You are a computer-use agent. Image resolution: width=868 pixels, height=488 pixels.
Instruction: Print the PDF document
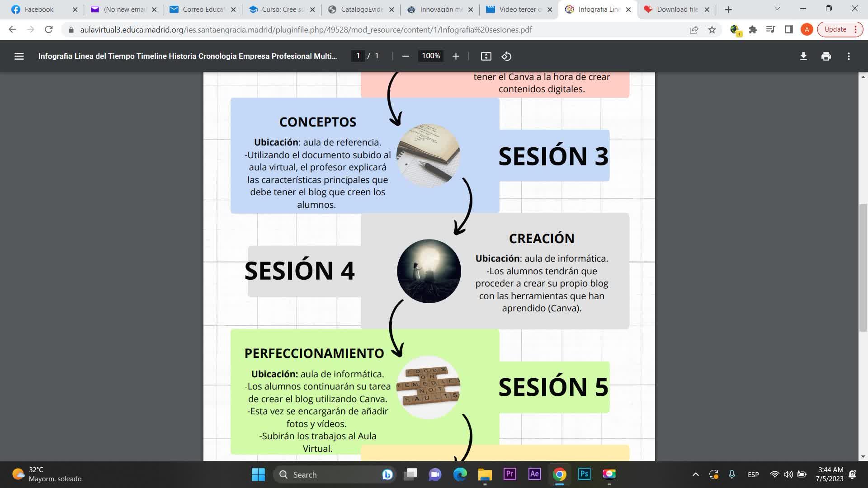click(826, 56)
